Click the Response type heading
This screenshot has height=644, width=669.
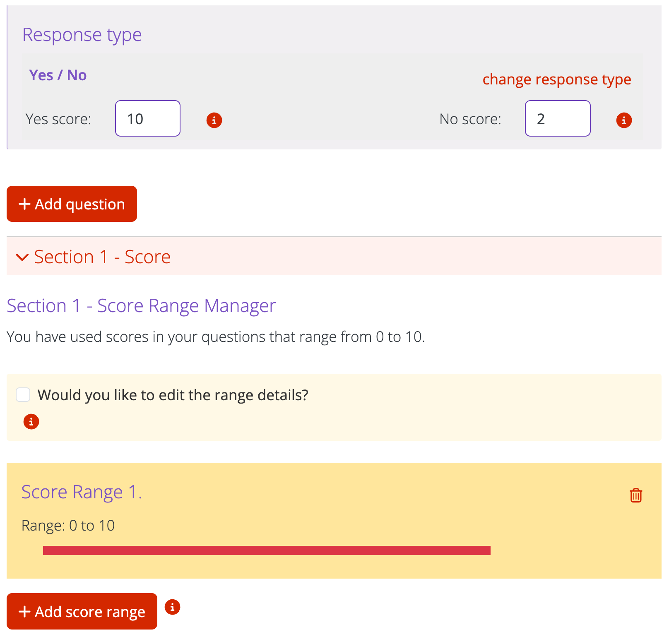[x=82, y=35]
